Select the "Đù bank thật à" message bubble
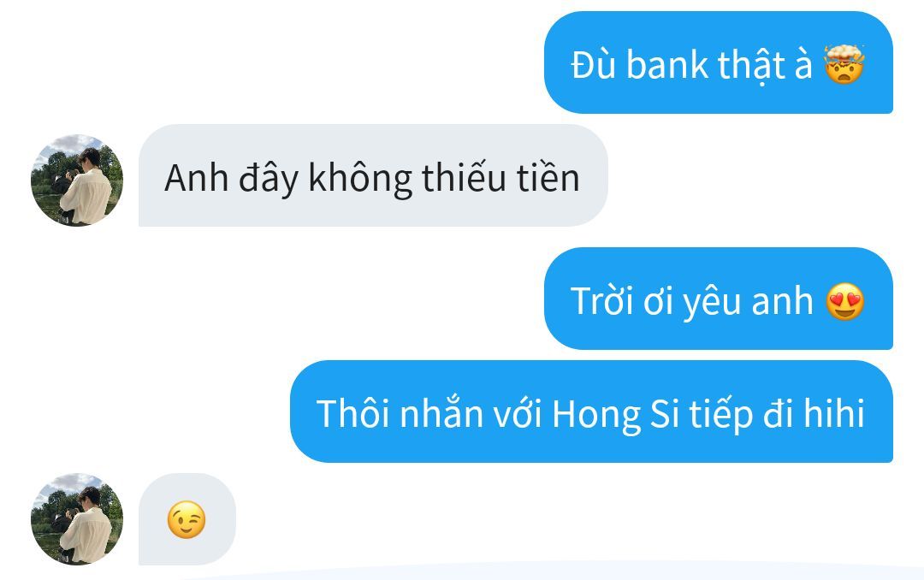 click(719, 62)
